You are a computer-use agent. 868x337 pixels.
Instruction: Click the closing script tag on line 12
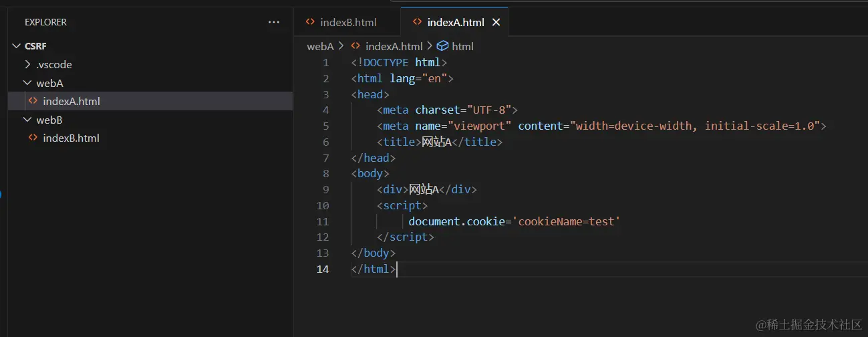(406, 237)
